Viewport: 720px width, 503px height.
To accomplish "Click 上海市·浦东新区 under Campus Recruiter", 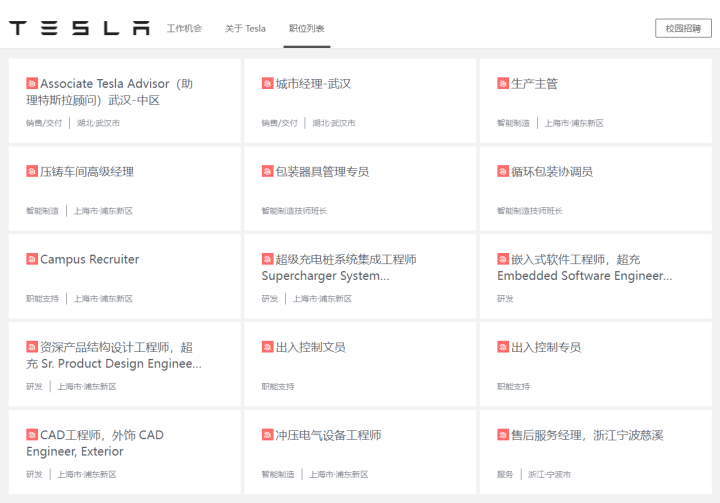I will tap(103, 299).
